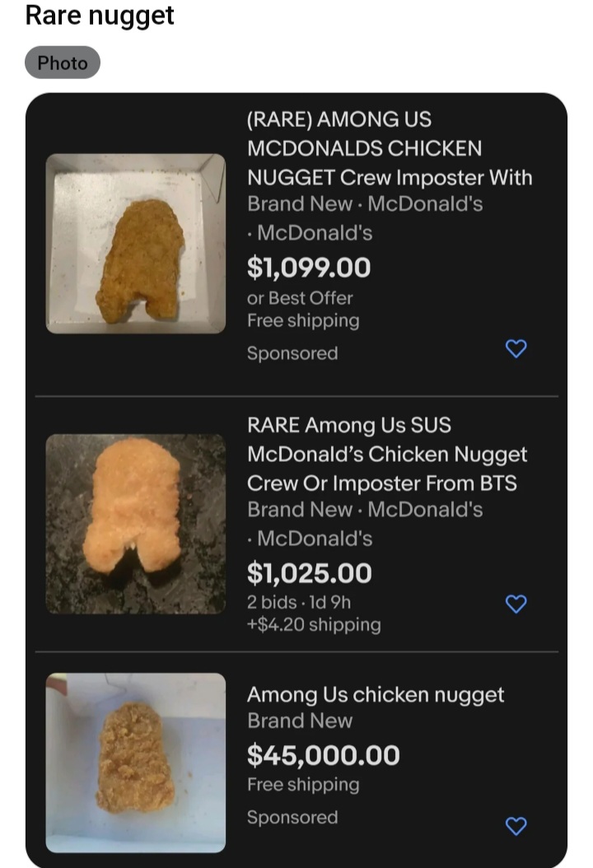Click the Sponsored label under the $1,099.00 listing
Image resolution: width=593 pixels, height=868 pixels.
pos(292,353)
